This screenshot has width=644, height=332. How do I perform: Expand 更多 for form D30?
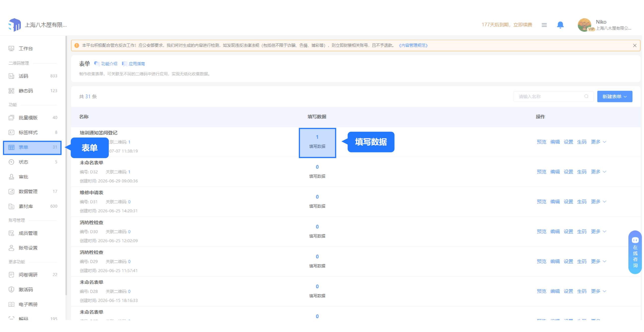point(598,232)
